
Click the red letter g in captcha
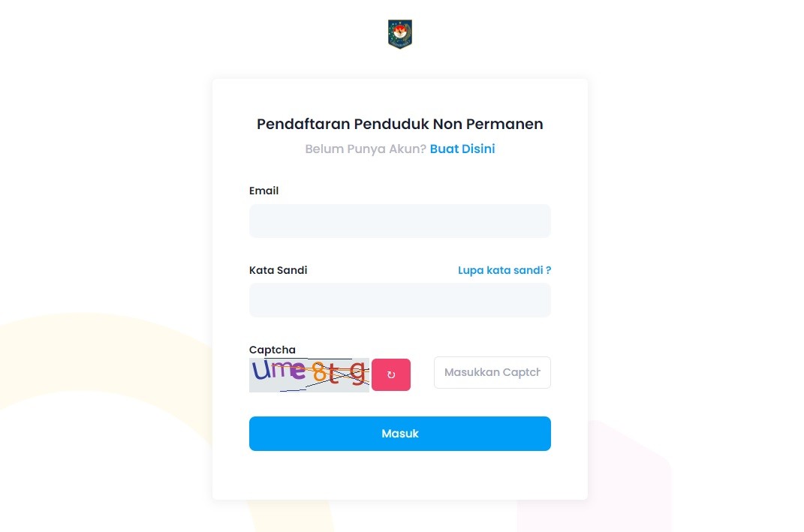(x=358, y=371)
